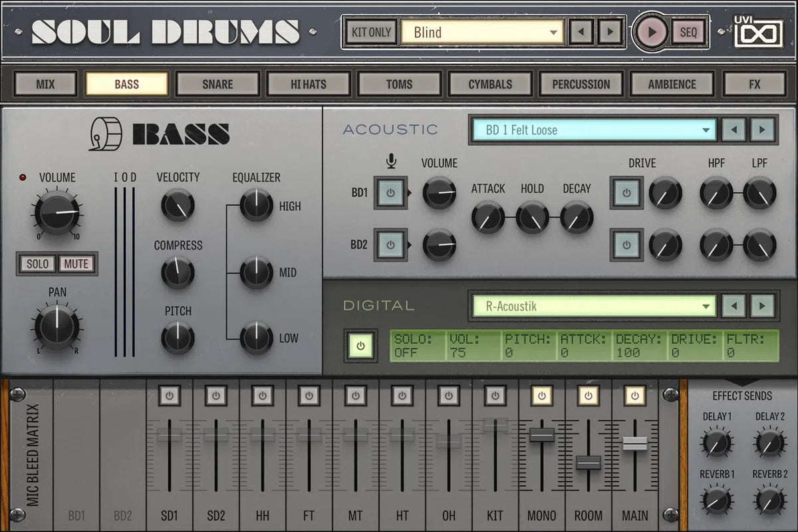Viewport: 798px width, 532px height.
Task: Click the SOLO button for bass
Action: [x=37, y=264]
